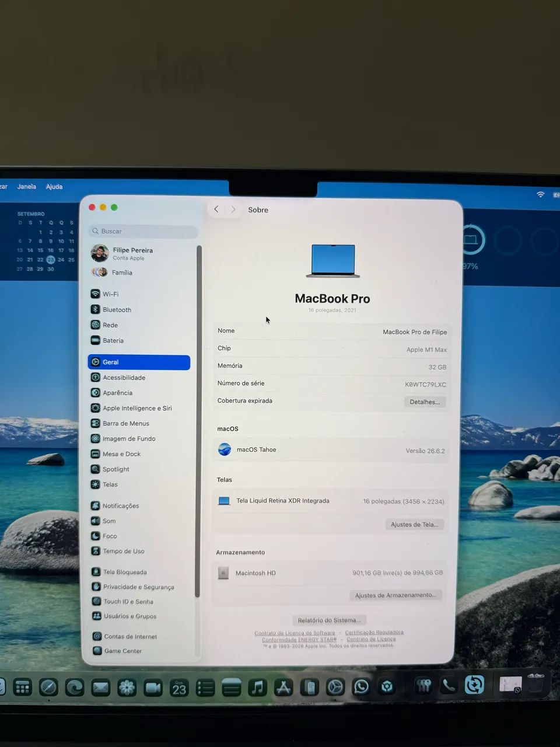Viewport: 560px width, 747px height.
Task: Open Photos app in the Dock
Action: click(x=127, y=687)
